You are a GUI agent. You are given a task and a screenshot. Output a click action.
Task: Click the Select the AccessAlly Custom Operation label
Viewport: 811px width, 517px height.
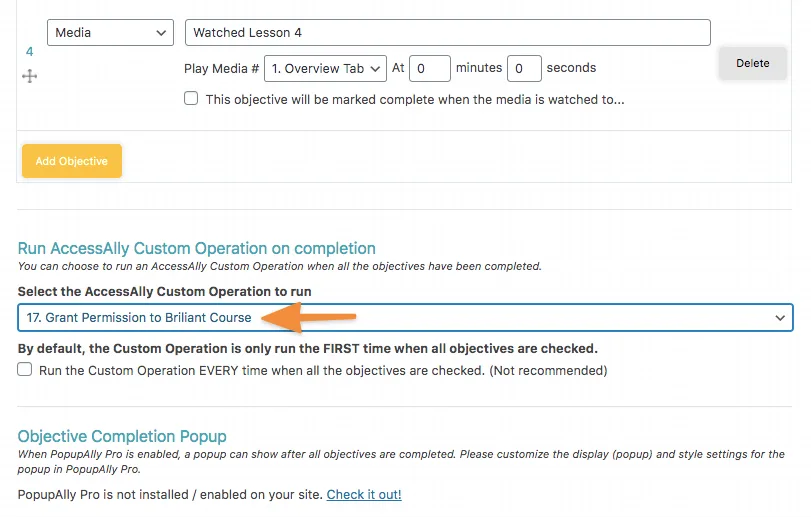[164, 291]
